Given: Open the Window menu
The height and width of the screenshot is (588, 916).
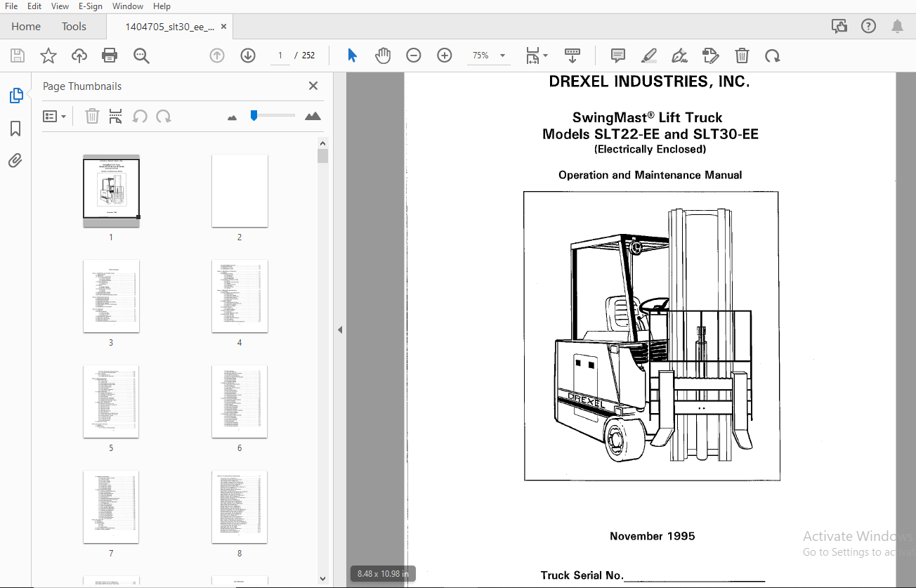Looking at the screenshot, I should 128,6.
